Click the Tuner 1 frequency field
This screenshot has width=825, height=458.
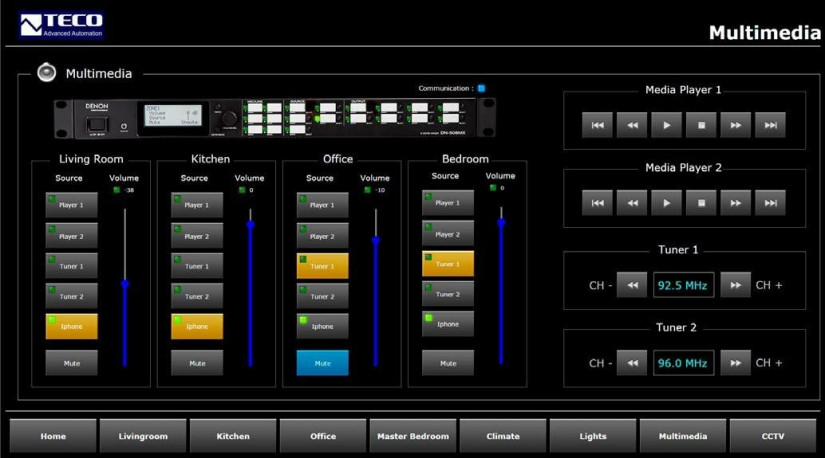(x=684, y=285)
